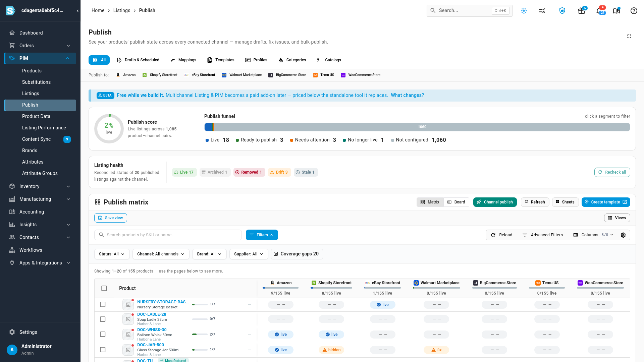Select the NURSERY-STORAGE-BAS row checkbox
The image size is (644, 362).
(103, 304)
